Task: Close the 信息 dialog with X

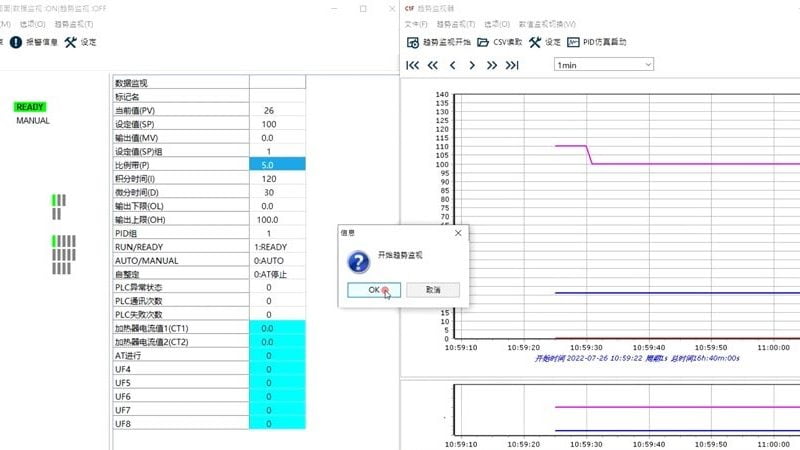Action: pos(458,232)
